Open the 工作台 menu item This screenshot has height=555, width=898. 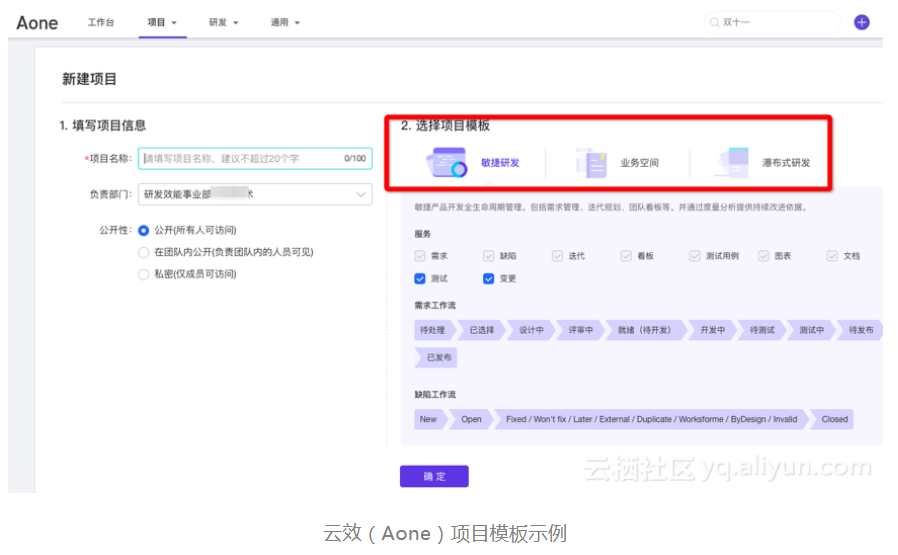pos(101,22)
